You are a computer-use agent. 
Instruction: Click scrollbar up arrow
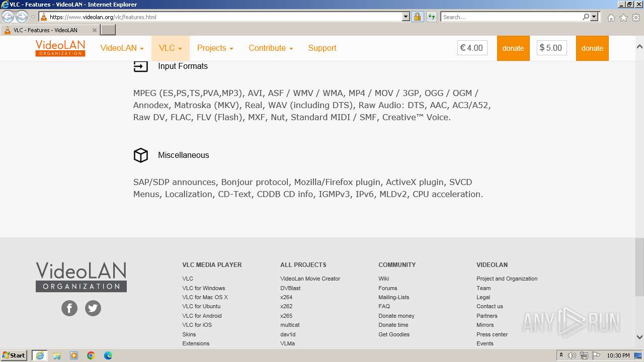(x=639, y=46)
